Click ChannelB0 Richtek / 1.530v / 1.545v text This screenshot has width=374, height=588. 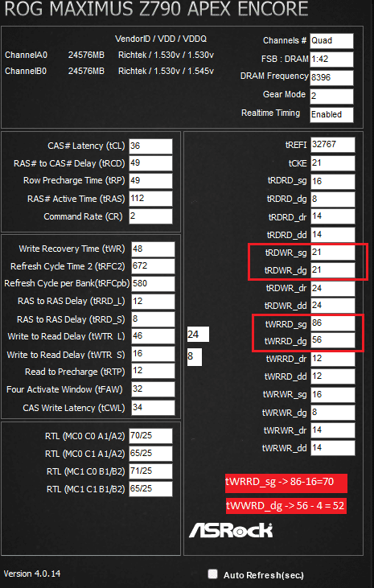[166, 71]
